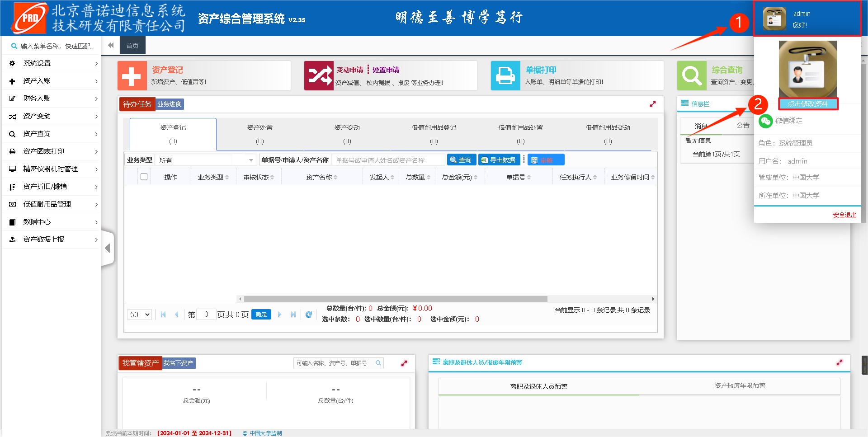Expand the 待办任务 panel to fullscreen

[652, 104]
